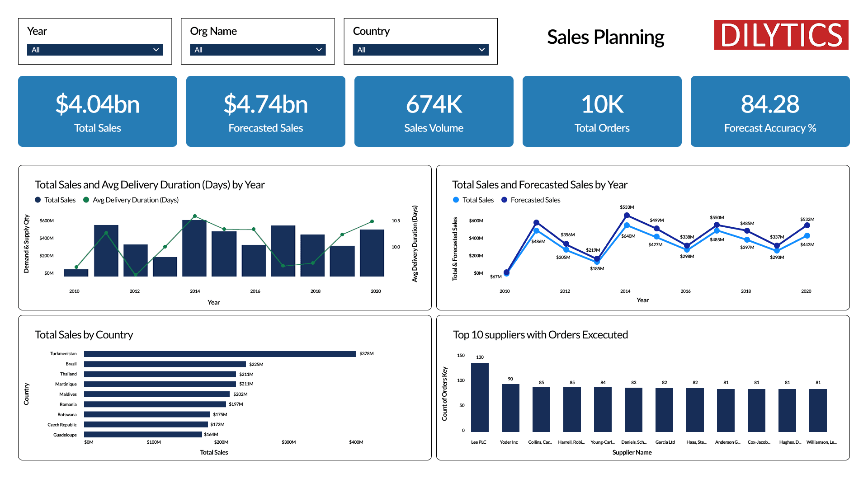The image size is (868, 488).
Task: Click the Turkmenistan $378M bar
Action: 220,354
